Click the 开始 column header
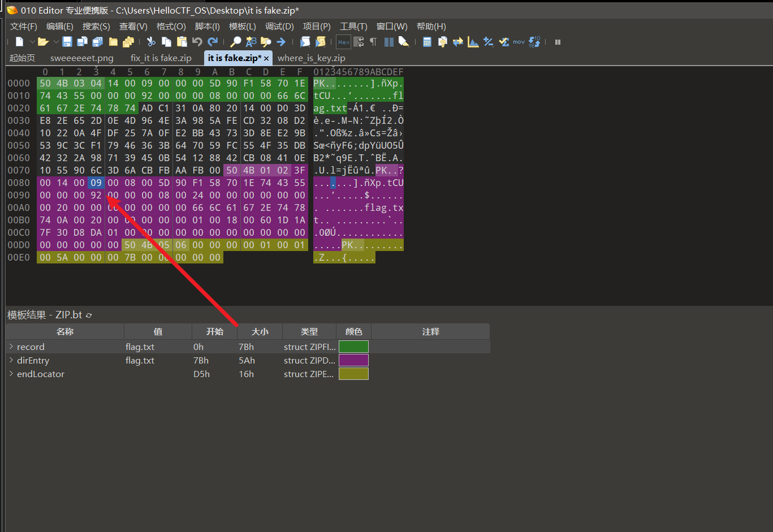Viewport: 773px width, 532px height. (x=214, y=331)
